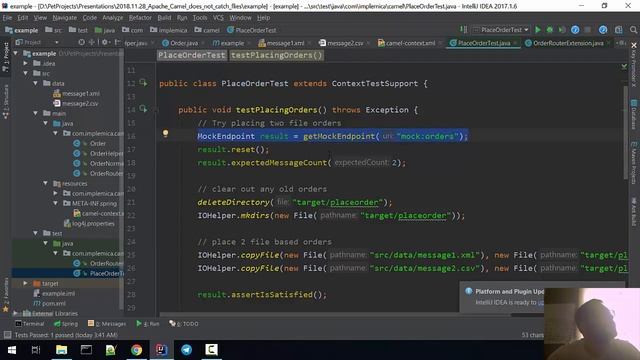Expand the target folder node

[x=26, y=283]
